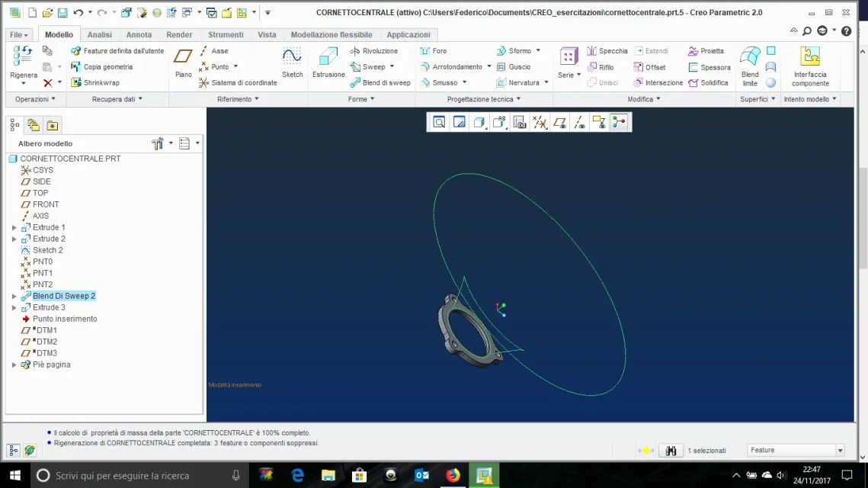
Task: Open the Forme group dropdown
Action: pos(361,99)
